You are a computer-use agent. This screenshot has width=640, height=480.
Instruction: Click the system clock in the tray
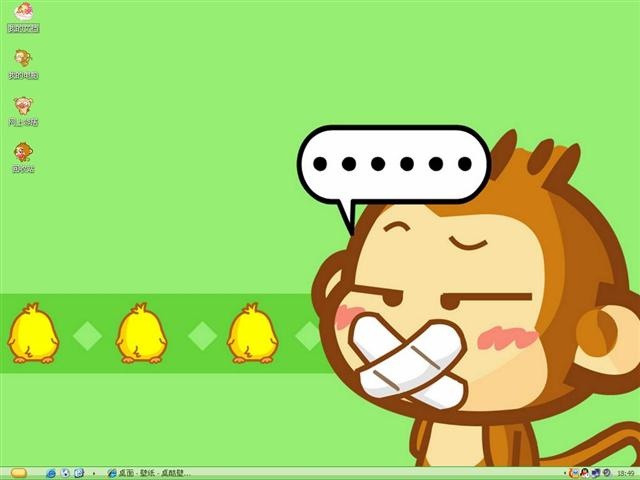point(626,473)
